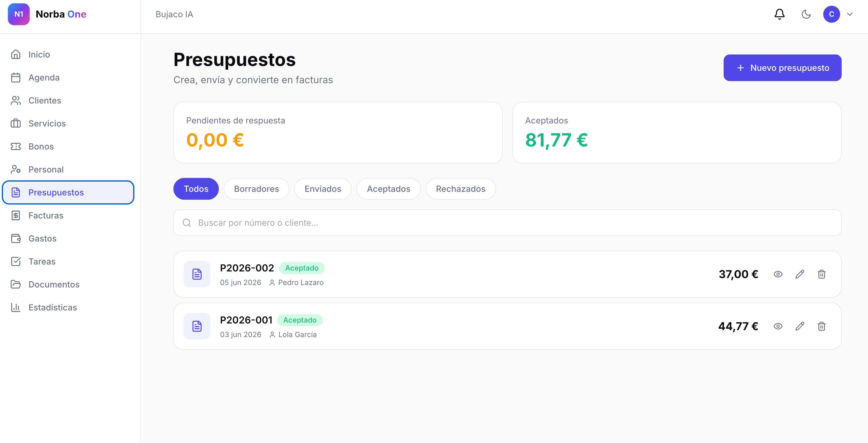Open Bonos from the sidebar
Viewport: 868px width, 443px height.
68,146
